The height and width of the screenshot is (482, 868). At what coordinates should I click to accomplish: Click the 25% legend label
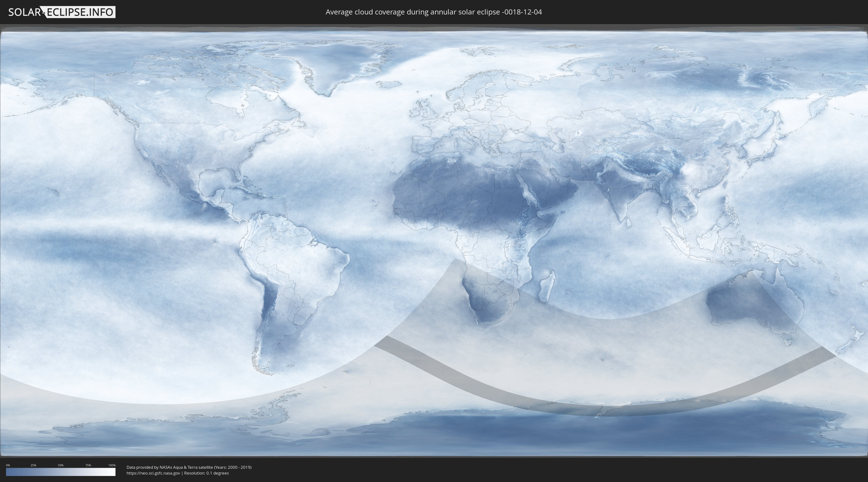click(x=33, y=465)
